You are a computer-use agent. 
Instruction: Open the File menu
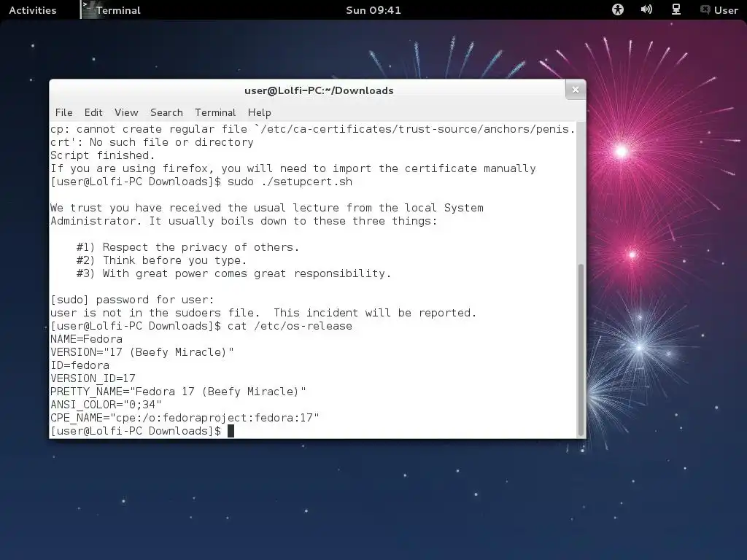pyautogui.click(x=64, y=112)
